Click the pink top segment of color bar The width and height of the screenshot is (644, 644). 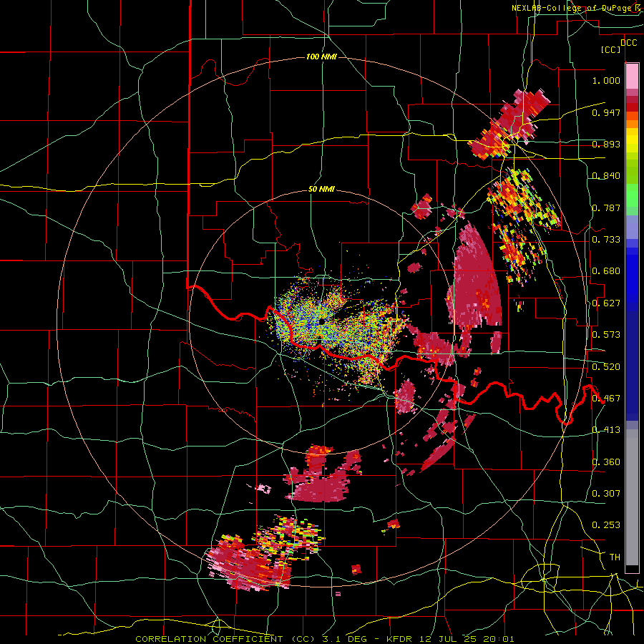(x=632, y=77)
